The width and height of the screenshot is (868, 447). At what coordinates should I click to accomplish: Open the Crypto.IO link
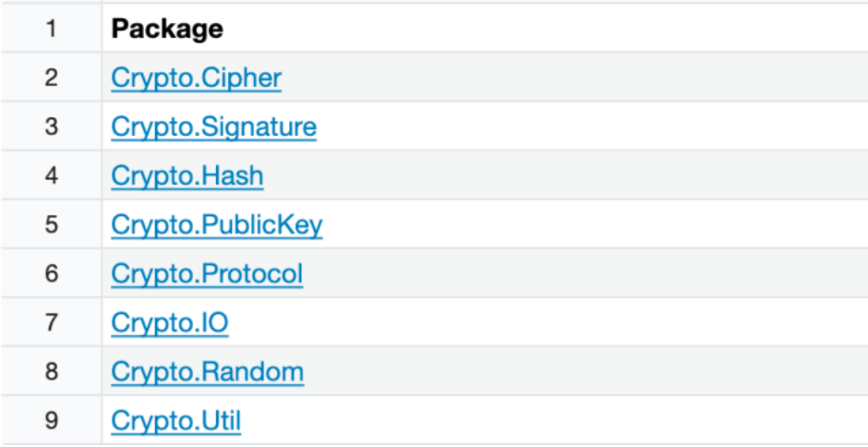169,322
